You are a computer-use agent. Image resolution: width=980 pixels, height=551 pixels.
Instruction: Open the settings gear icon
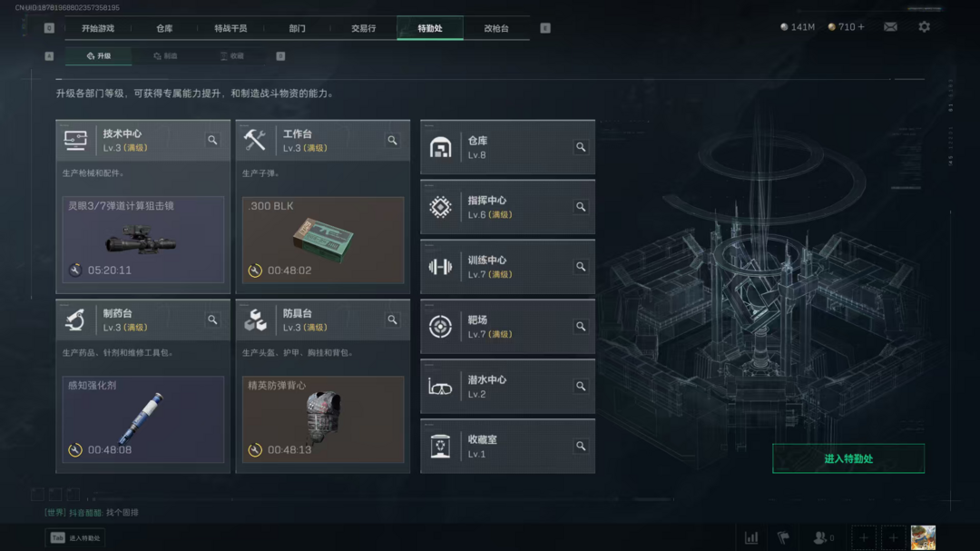(924, 27)
